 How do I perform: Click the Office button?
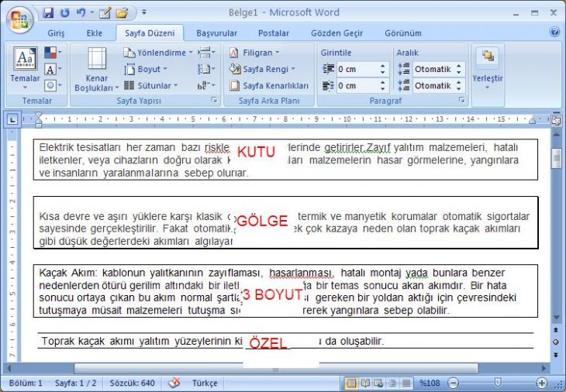point(19,19)
